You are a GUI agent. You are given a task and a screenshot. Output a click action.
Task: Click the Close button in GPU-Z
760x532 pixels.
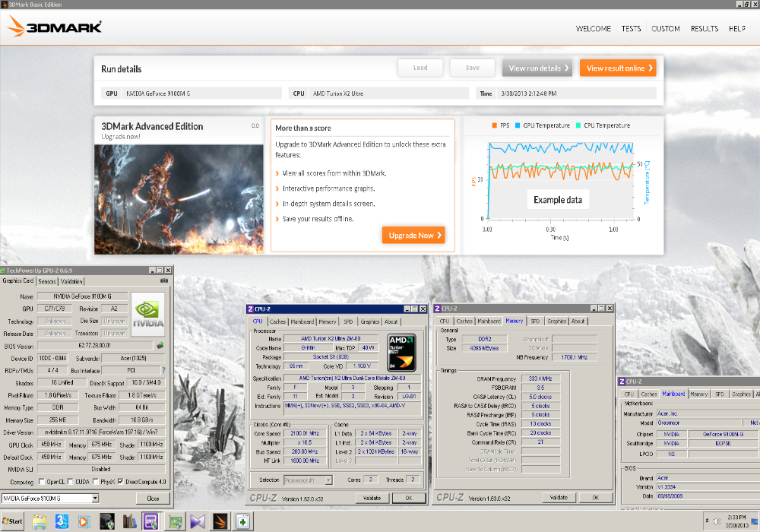154,498
